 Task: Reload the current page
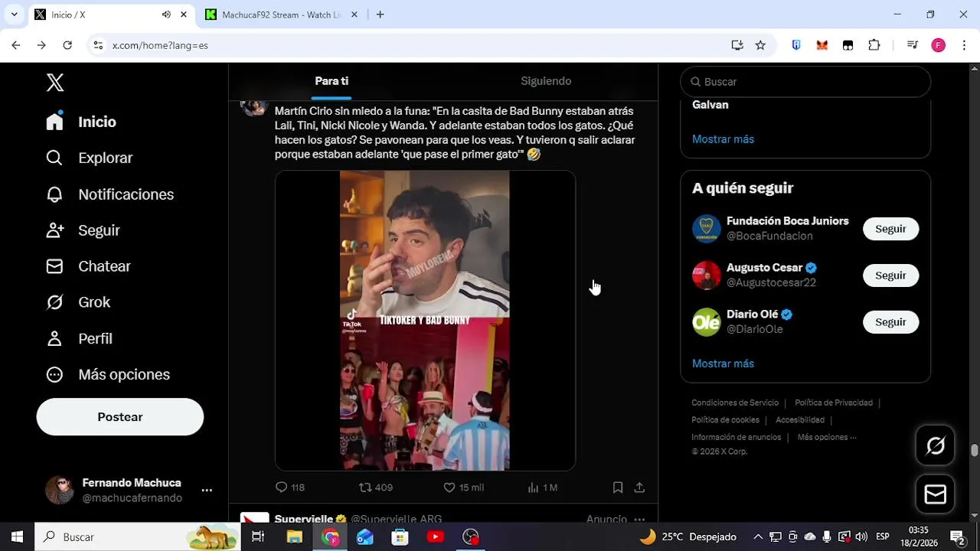pyautogui.click(x=67, y=45)
